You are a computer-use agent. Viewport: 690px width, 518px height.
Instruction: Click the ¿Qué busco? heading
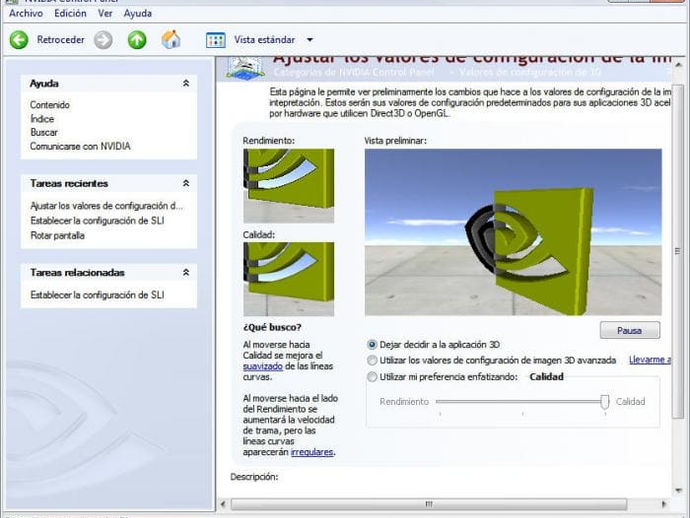tap(272, 327)
